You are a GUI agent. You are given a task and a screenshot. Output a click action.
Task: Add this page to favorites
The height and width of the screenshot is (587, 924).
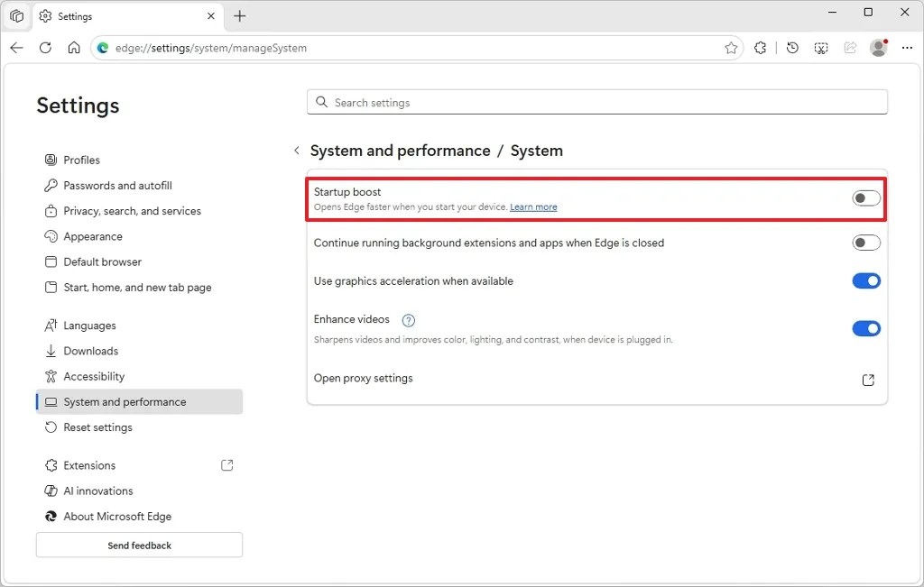point(731,48)
